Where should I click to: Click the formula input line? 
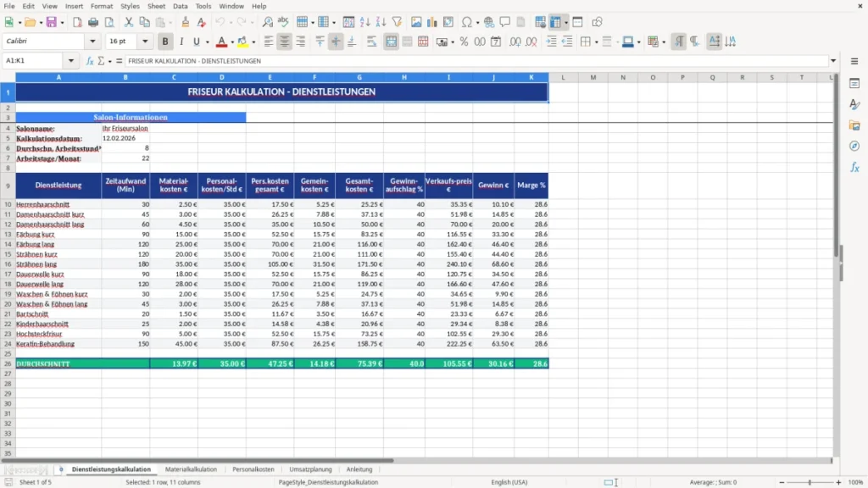click(476, 61)
